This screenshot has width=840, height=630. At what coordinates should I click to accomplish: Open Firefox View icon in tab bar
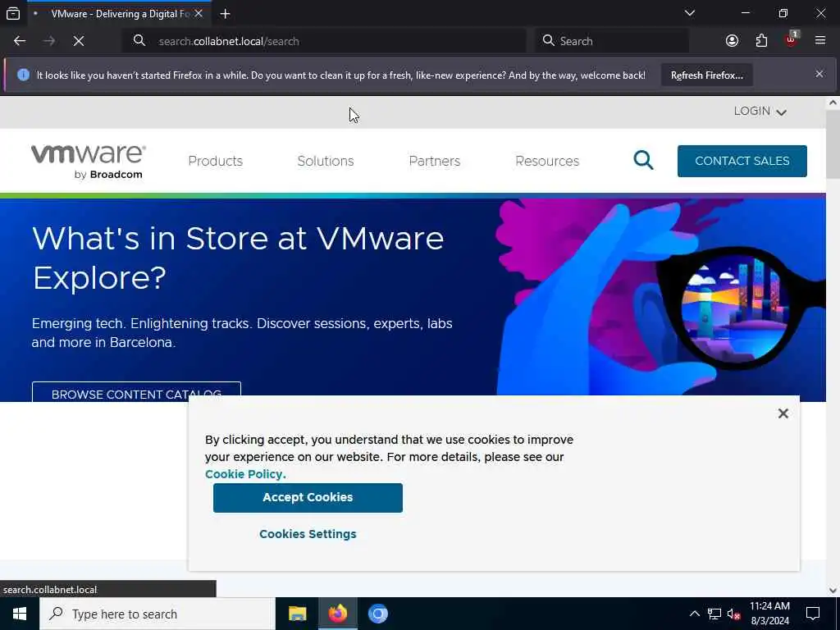[13, 13]
